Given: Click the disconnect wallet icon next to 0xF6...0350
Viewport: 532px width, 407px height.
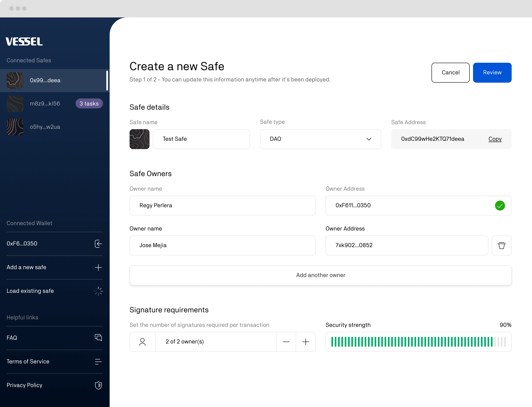Looking at the screenshot, I should 98,244.
